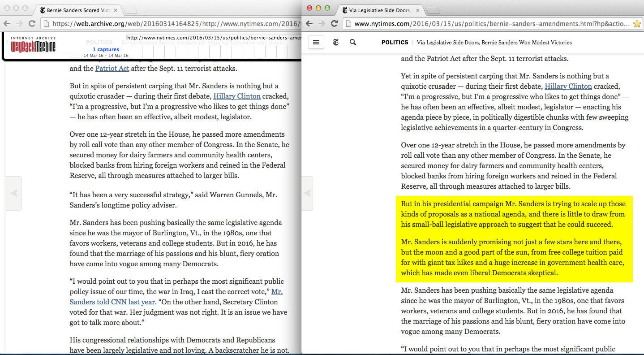This screenshot has width=644, height=355.
Task: Minimize the right browser window with yellow button
Action: pos(318,8)
